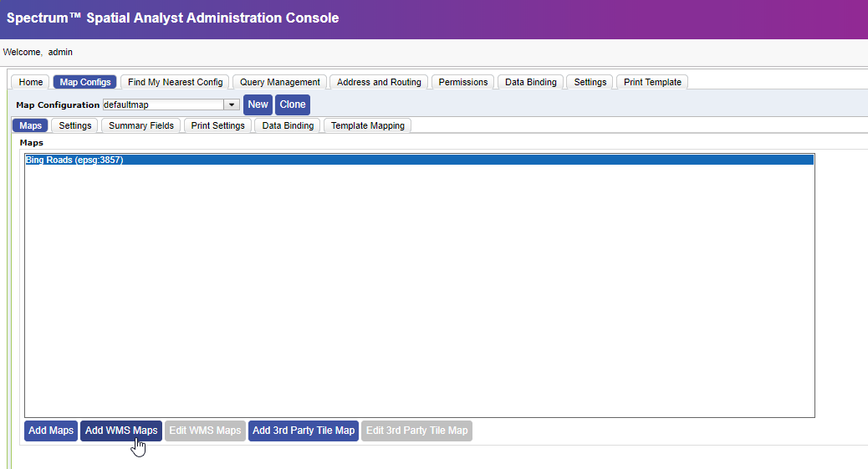Open the Template Mapping sub-tab
This screenshot has height=469, width=868.
point(367,125)
